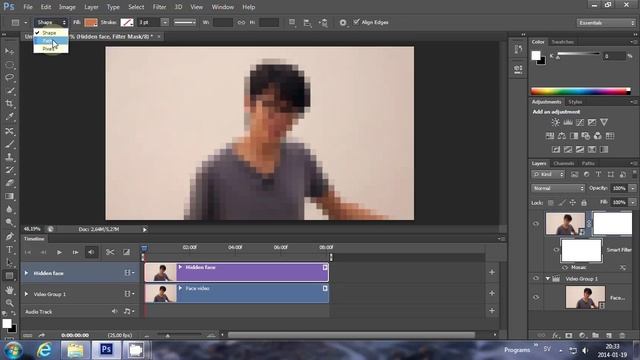Screen dimensions: 640x360
Task: Add a Levels adjustment
Action: coord(568,122)
